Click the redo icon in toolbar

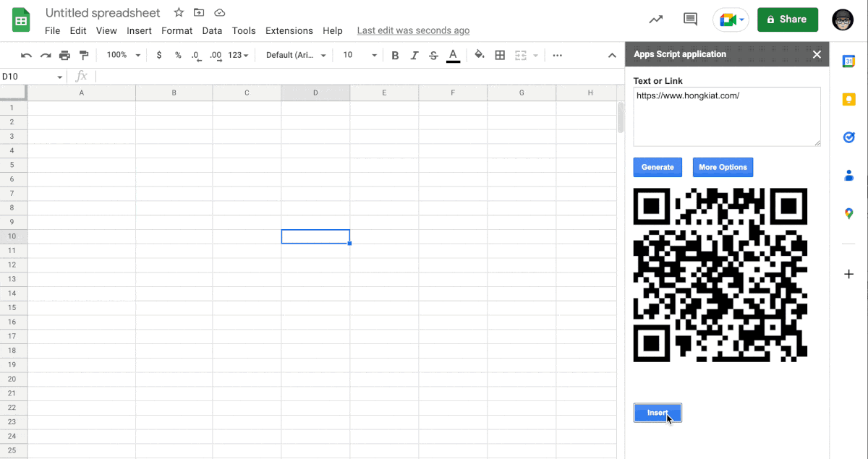(46, 55)
